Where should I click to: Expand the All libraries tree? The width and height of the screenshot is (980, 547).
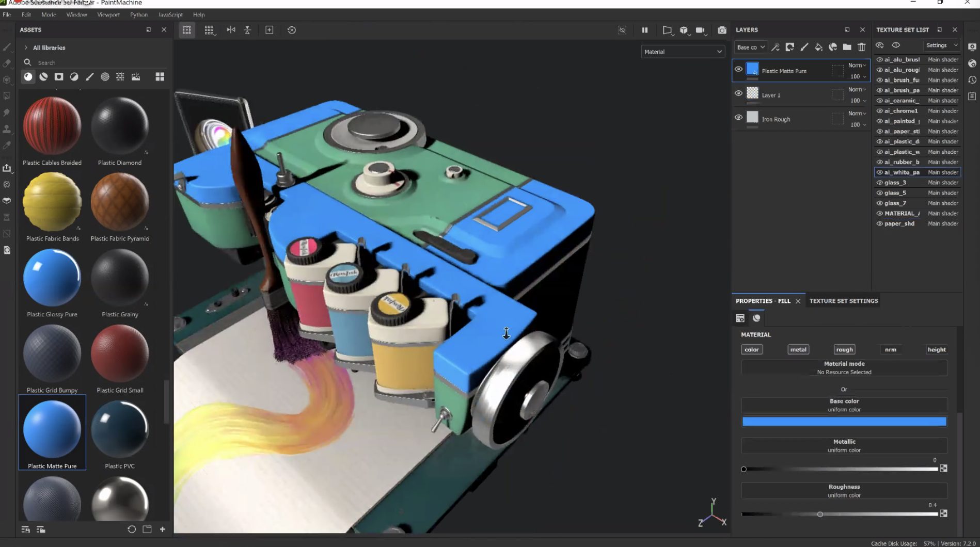coord(26,47)
